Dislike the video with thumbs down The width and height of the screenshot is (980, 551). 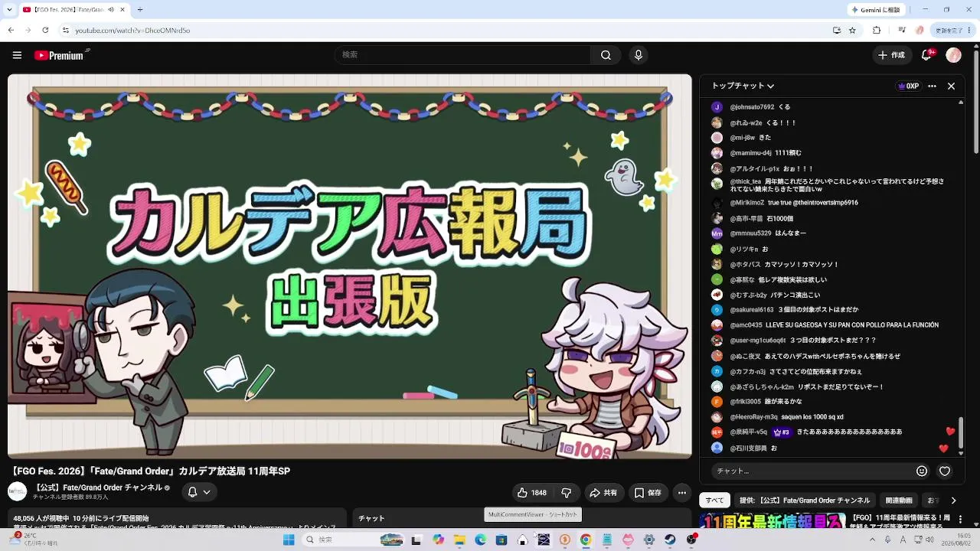coord(567,493)
